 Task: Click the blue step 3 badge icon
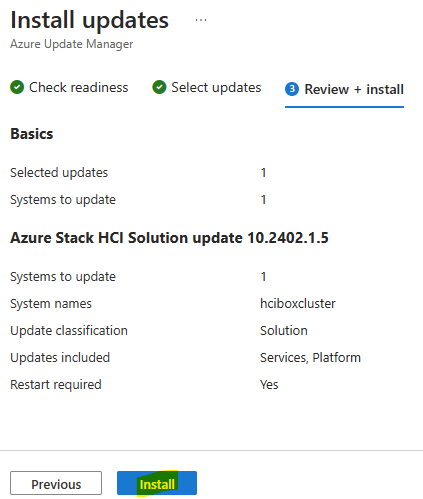click(292, 89)
